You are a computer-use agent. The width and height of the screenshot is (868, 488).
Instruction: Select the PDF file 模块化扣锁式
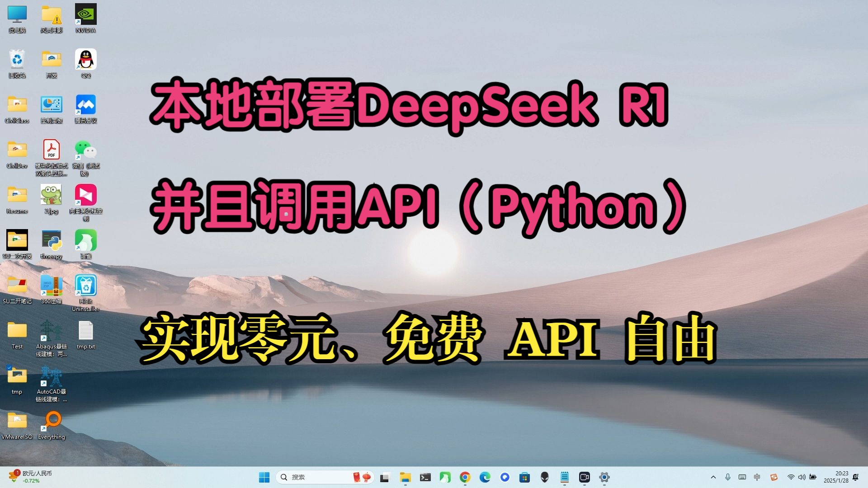[x=51, y=158]
